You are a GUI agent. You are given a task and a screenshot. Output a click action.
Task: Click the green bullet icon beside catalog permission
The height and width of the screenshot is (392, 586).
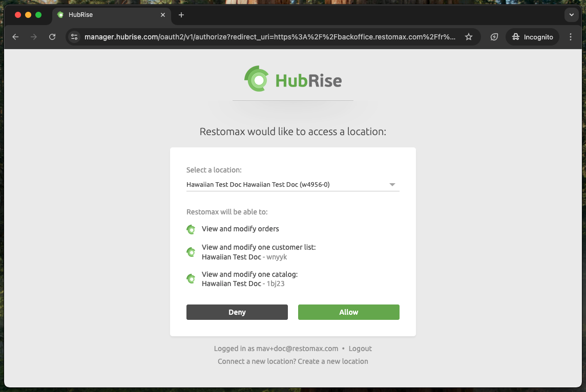click(191, 279)
